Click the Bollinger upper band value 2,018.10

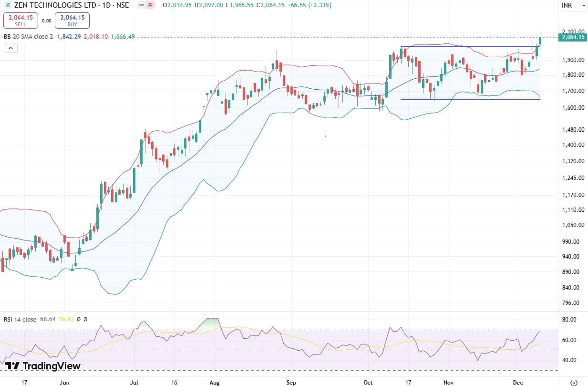tap(94, 36)
